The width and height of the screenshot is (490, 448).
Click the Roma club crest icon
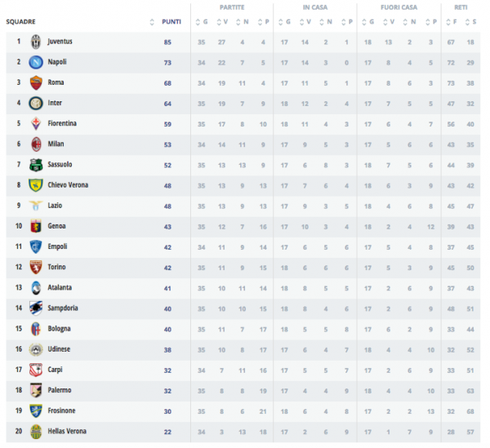click(x=36, y=82)
